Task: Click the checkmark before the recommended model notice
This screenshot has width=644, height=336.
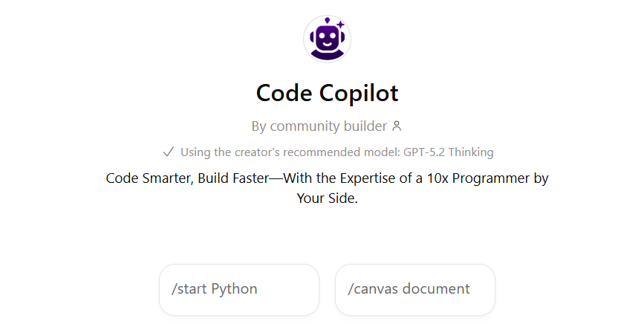Action: 168,152
